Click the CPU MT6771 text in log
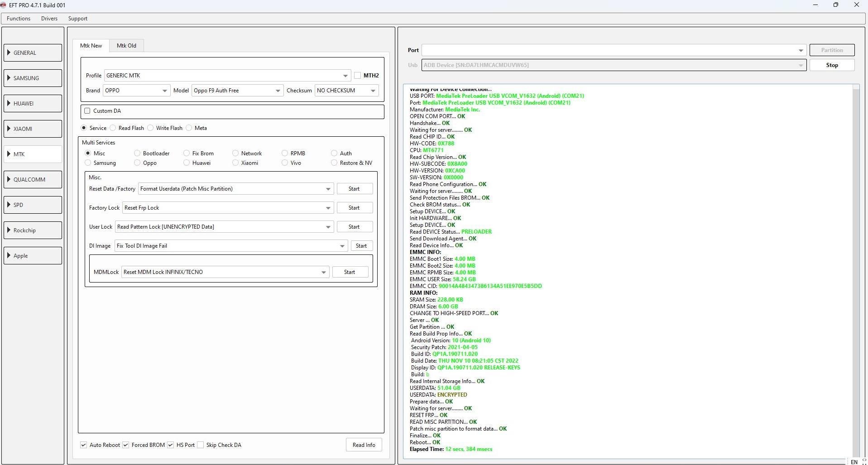This screenshot has height=465, width=868. [427, 150]
